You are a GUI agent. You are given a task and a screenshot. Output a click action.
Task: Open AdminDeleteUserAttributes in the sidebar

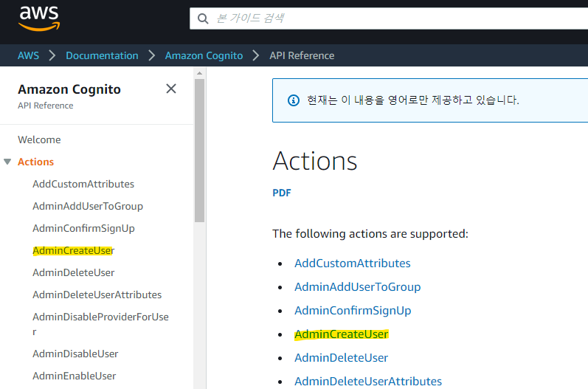coord(97,295)
